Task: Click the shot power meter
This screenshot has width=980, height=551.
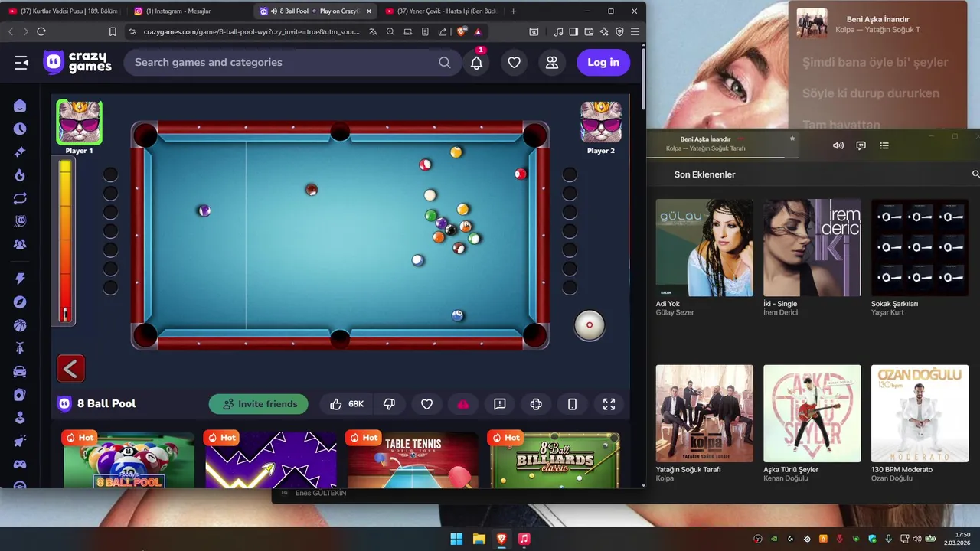Action: coord(65,240)
